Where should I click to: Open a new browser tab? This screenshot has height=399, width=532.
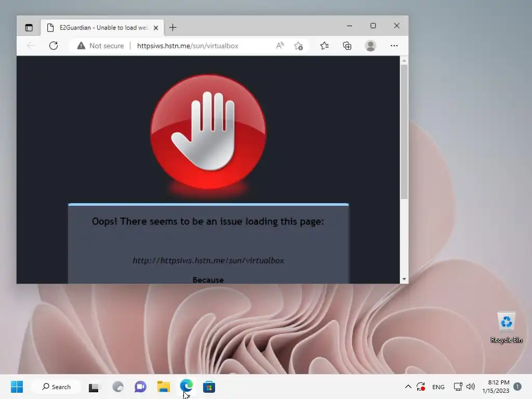pos(172,28)
